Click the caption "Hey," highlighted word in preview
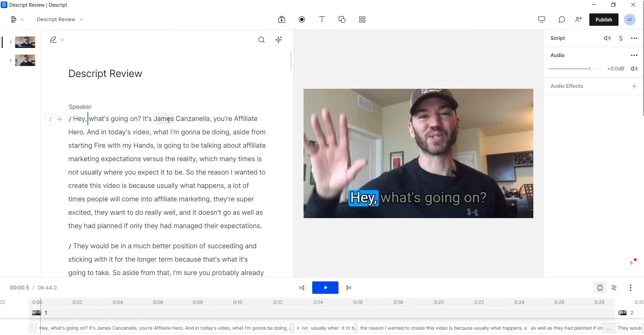 (364, 198)
